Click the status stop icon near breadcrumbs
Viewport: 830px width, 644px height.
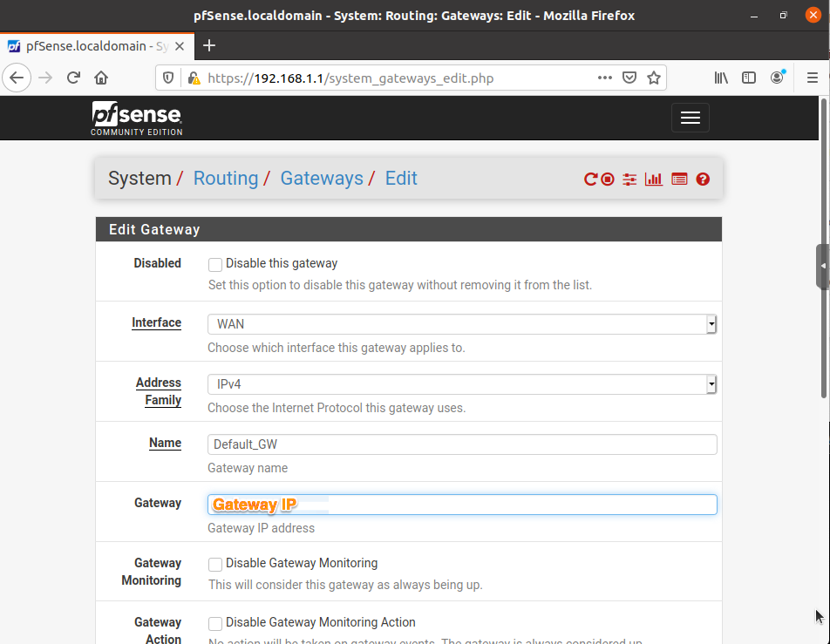tap(605, 178)
